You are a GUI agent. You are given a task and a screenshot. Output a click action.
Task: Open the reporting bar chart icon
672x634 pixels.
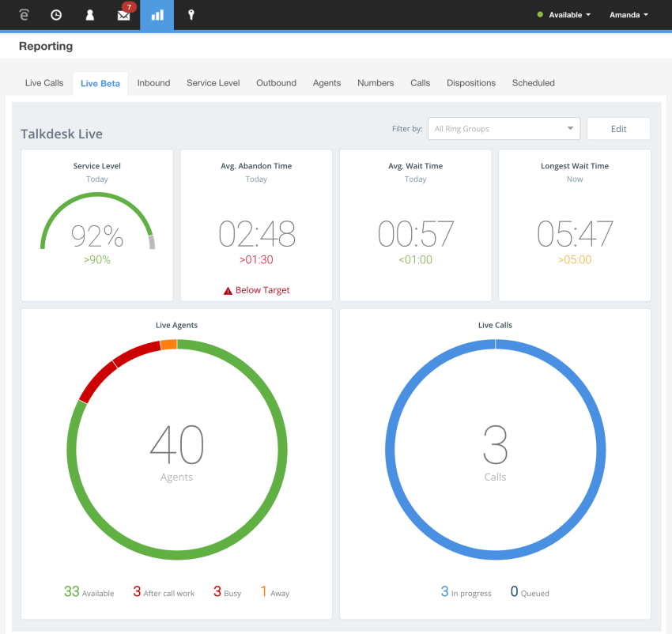pyautogui.click(x=157, y=16)
